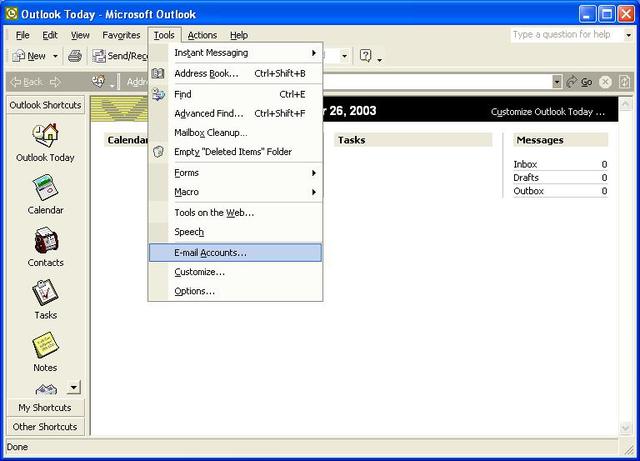Expand the New button dropdown arrow
The width and height of the screenshot is (640, 461).
click(x=55, y=56)
